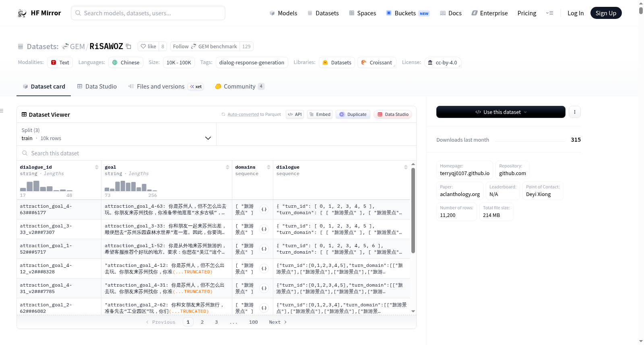Go to Datasets in the top navigation
Viewport: 644px width, 345px height.
323,13
